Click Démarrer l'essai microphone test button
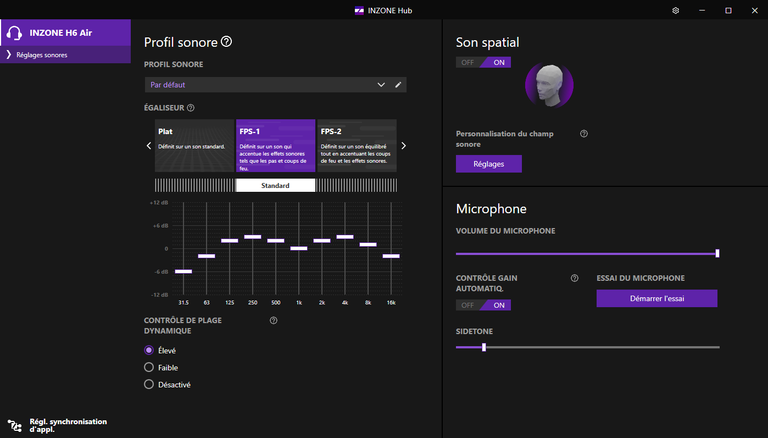 point(657,298)
